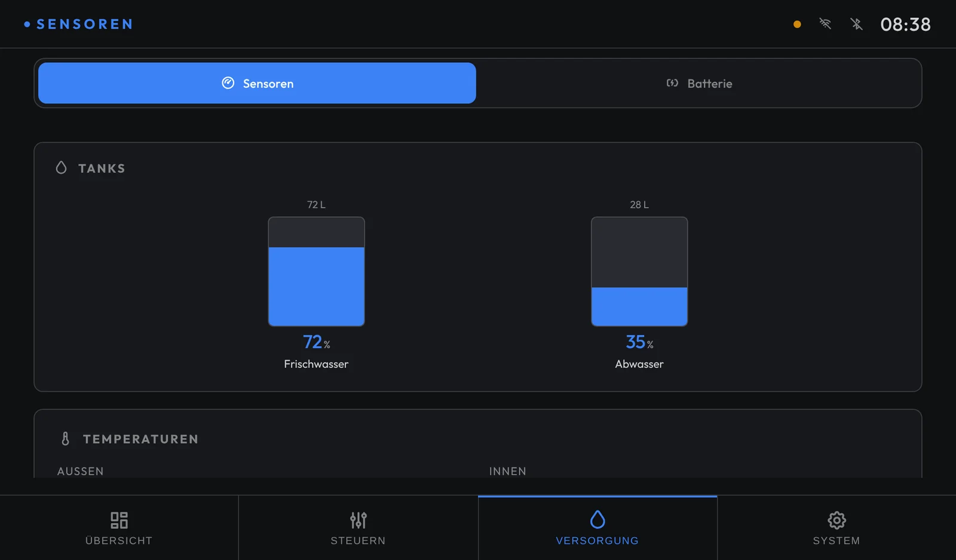Click the TEMPERATUREN section heading
This screenshot has width=956, height=560.
point(140,439)
